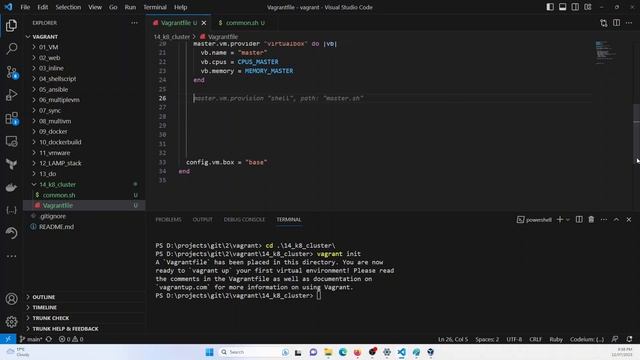640x360 pixels.
Task: Create a new terminal with plus icon
Action: click(x=560, y=220)
